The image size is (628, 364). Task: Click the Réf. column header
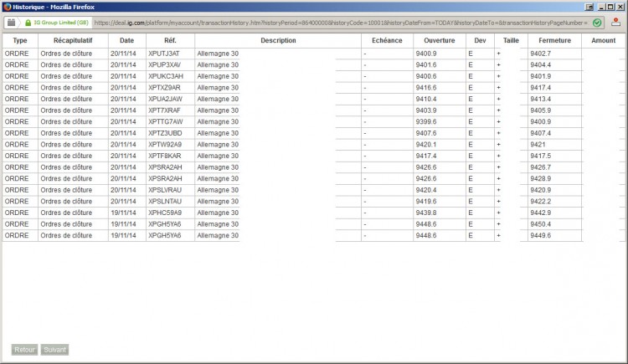click(x=170, y=40)
